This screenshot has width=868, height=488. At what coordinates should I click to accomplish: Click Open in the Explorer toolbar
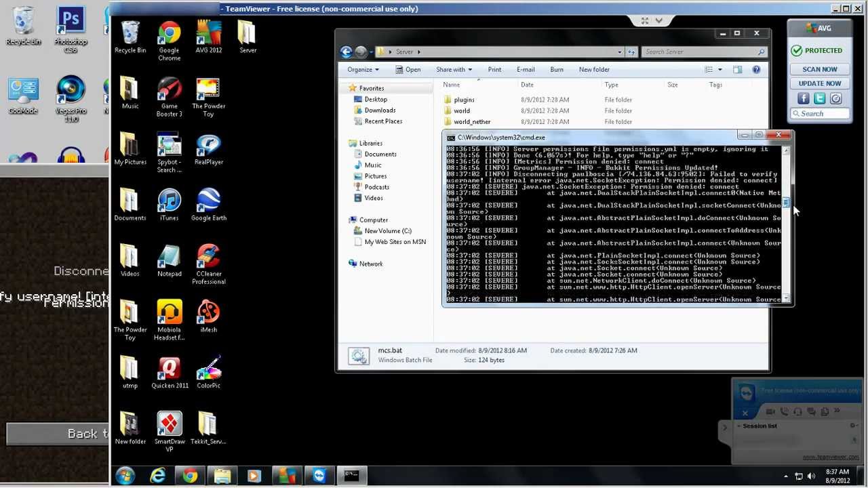tap(408, 69)
